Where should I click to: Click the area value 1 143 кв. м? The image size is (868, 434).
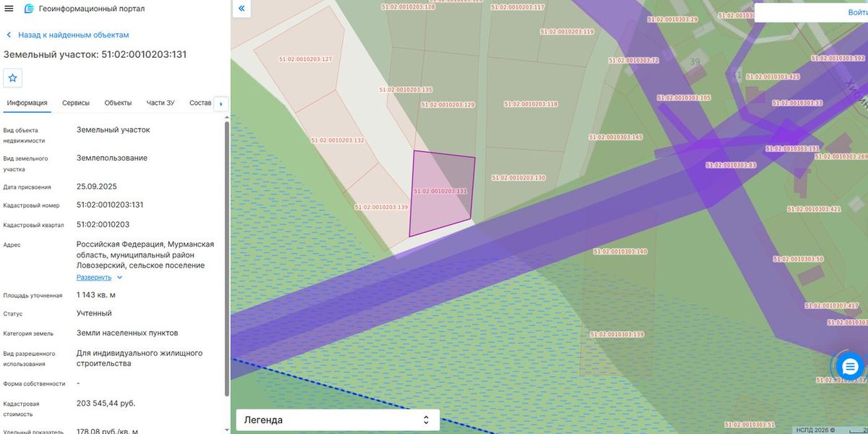click(x=96, y=295)
